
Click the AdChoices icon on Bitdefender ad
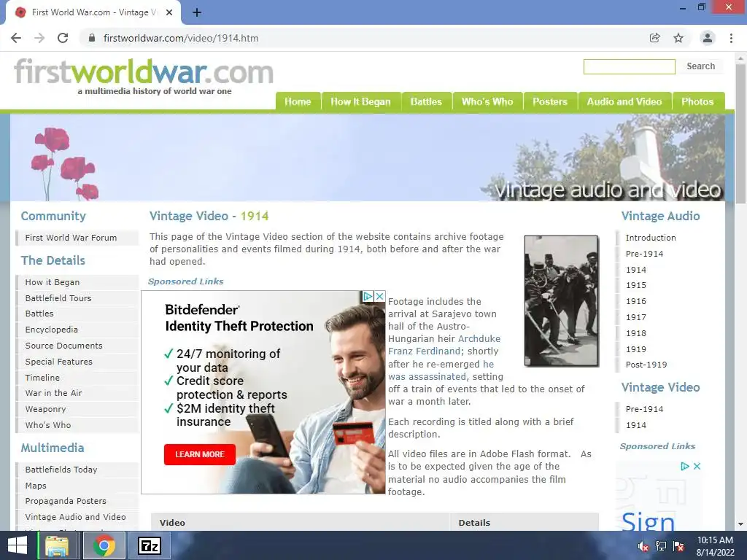click(368, 296)
